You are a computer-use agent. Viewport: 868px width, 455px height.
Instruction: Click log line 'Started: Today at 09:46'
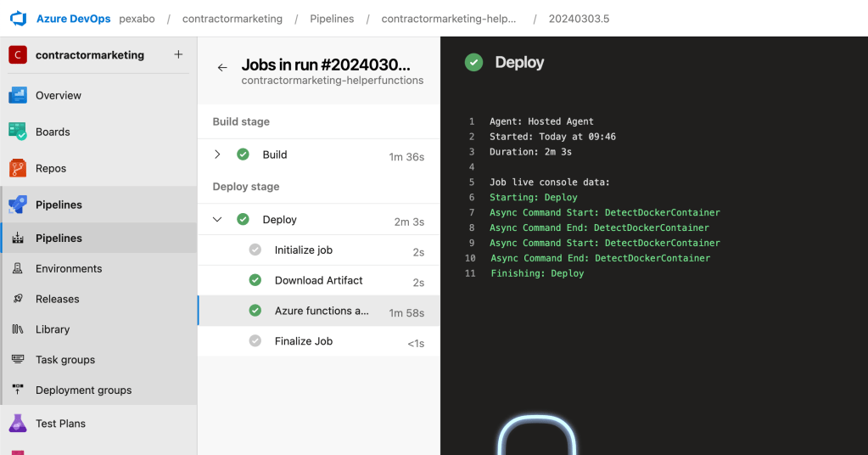(x=552, y=136)
